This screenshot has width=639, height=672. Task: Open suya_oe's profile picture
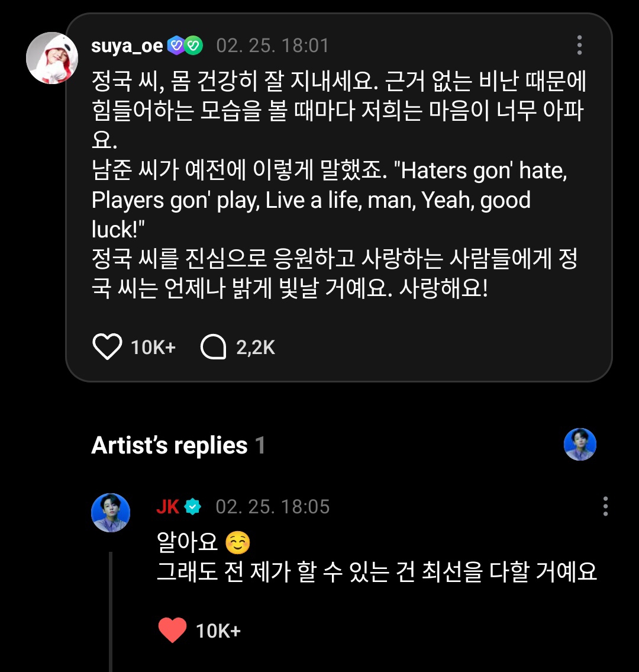pos(53,58)
